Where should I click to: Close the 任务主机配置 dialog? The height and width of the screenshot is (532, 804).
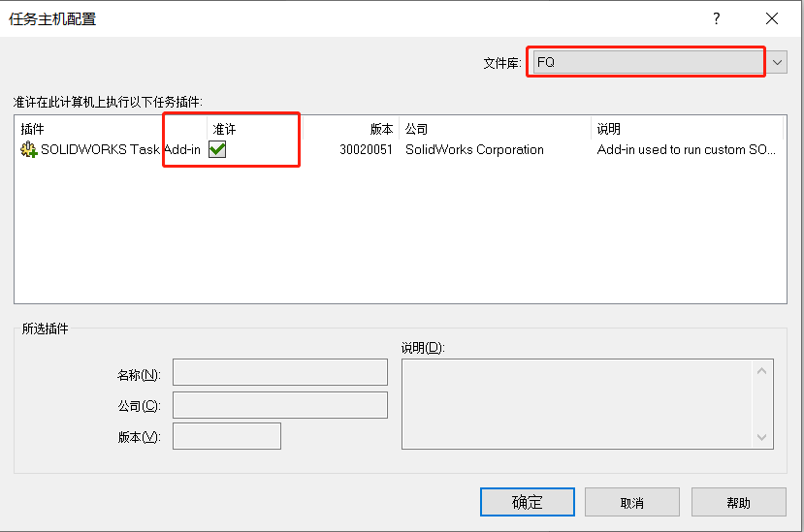tap(772, 19)
